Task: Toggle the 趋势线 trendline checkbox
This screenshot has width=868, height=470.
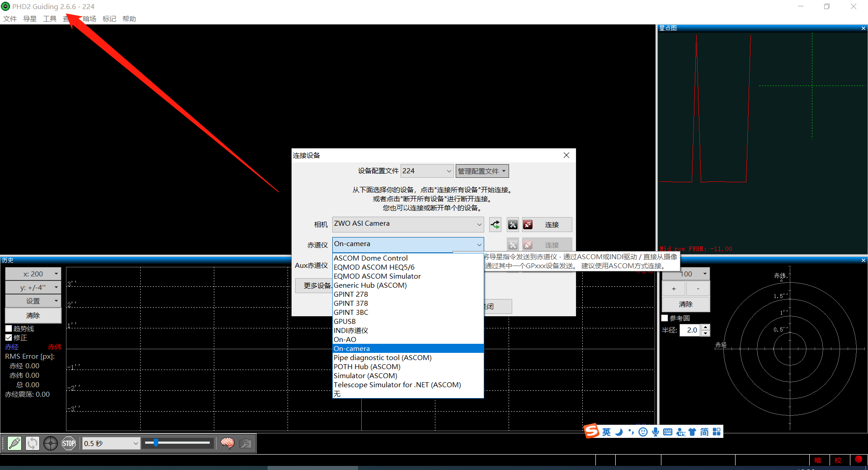Action: [x=9, y=328]
